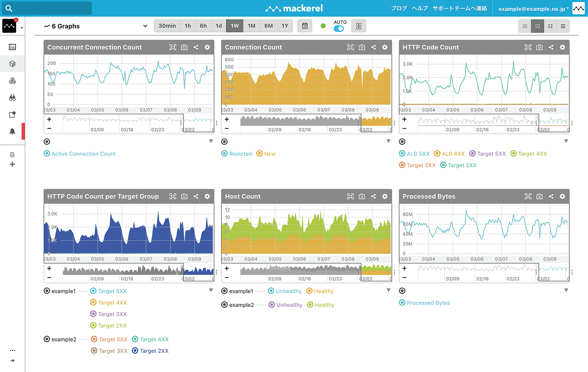The image size is (588, 372).
Task: Click the gear icon on HTTP Code Count
Action: pos(562,47)
